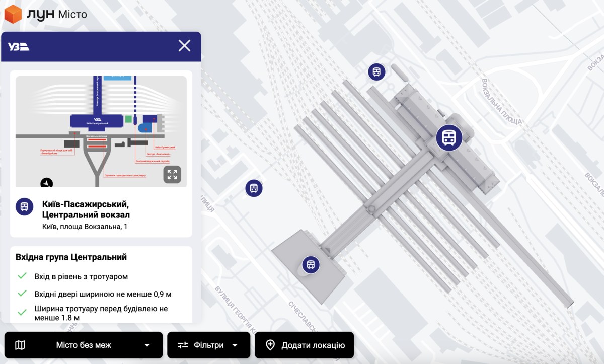Expand the Фільтри dropdown arrow
The image size is (604, 364).
click(x=235, y=345)
